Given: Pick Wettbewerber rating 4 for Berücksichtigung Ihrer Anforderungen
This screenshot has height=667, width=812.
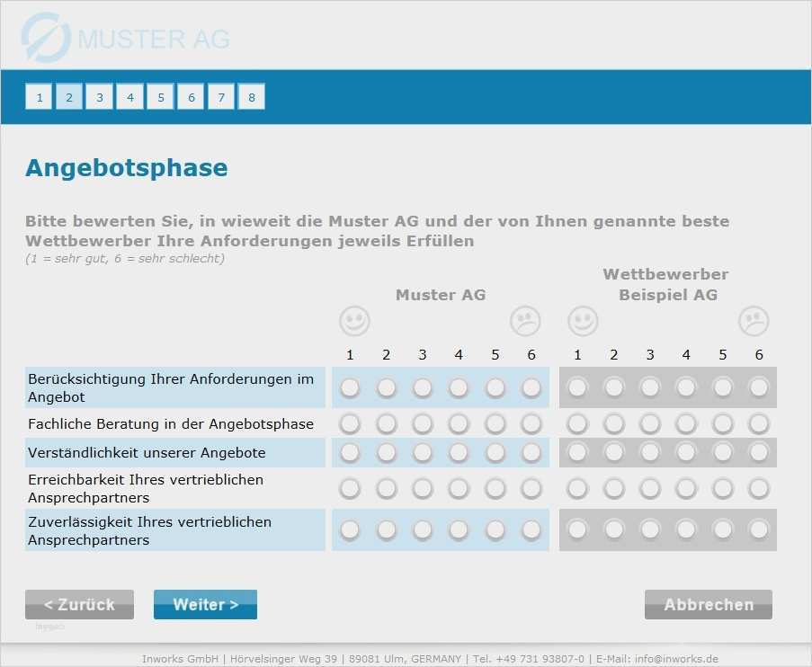Looking at the screenshot, I should [686, 387].
